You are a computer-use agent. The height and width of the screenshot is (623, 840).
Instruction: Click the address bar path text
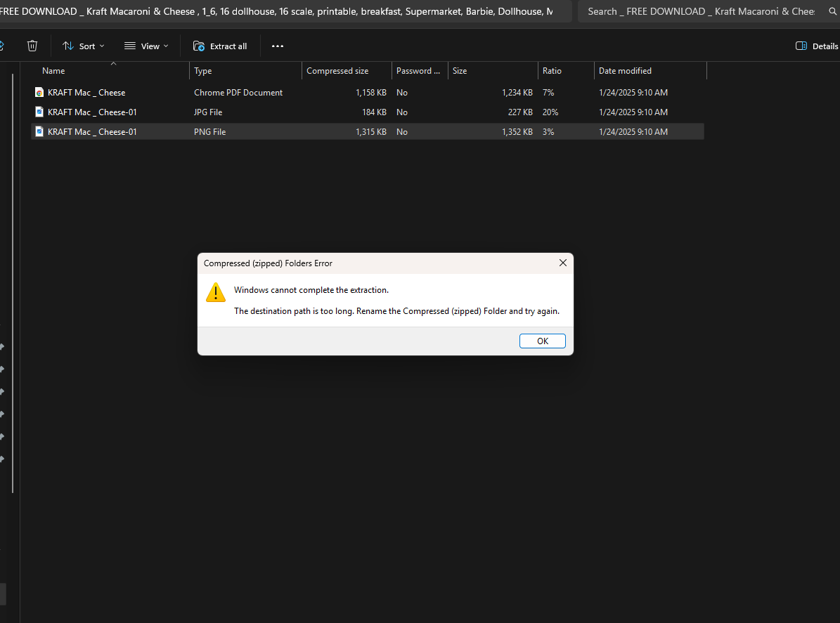click(x=276, y=11)
